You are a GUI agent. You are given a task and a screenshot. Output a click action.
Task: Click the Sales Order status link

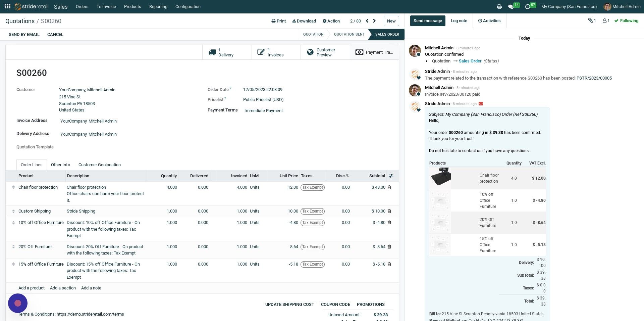tap(470, 61)
